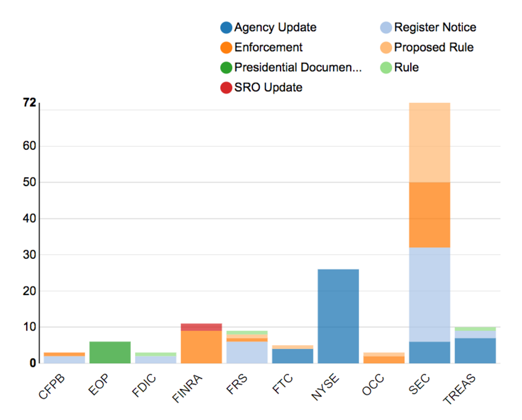Toggle the 'Enforcement' legend label
This screenshot has height=420, width=522.
268,47
